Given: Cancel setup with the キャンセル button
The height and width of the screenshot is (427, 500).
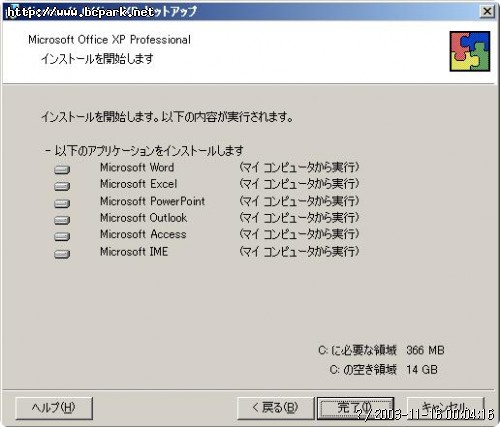Looking at the screenshot, I should (x=445, y=408).
